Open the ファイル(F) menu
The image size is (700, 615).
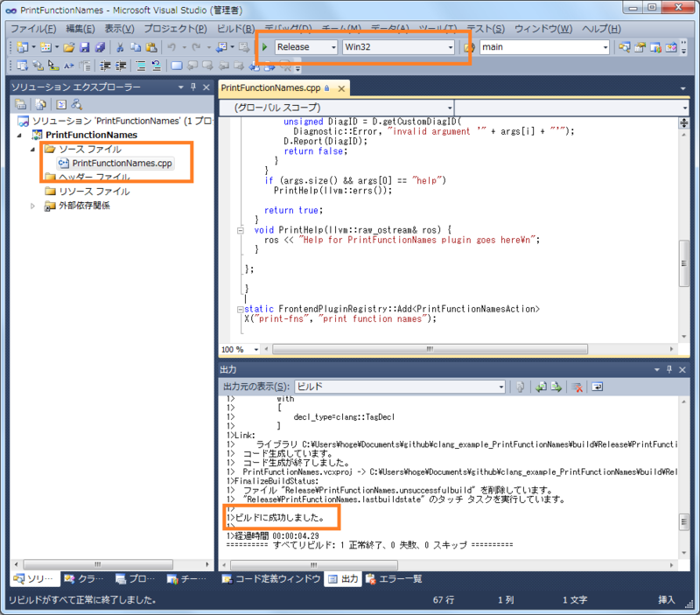(x=33, y=29)
